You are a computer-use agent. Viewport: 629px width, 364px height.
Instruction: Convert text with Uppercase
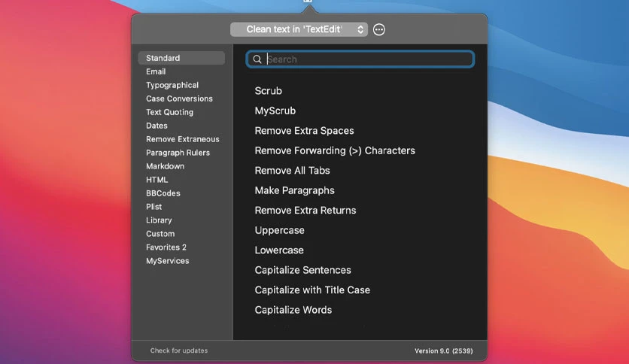(279, 230)
